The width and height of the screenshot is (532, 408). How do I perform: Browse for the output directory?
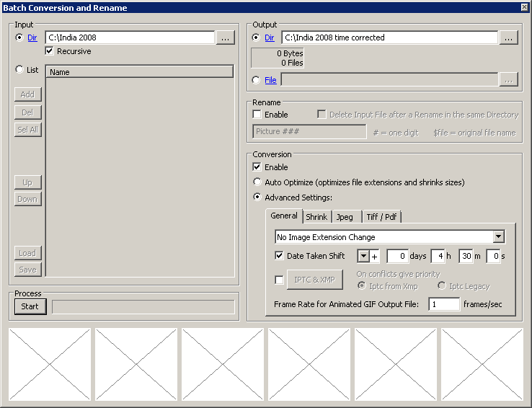(508, 38)
